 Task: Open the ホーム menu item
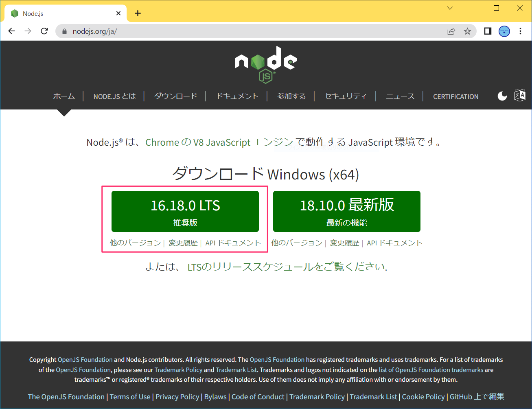pos(64,96)
